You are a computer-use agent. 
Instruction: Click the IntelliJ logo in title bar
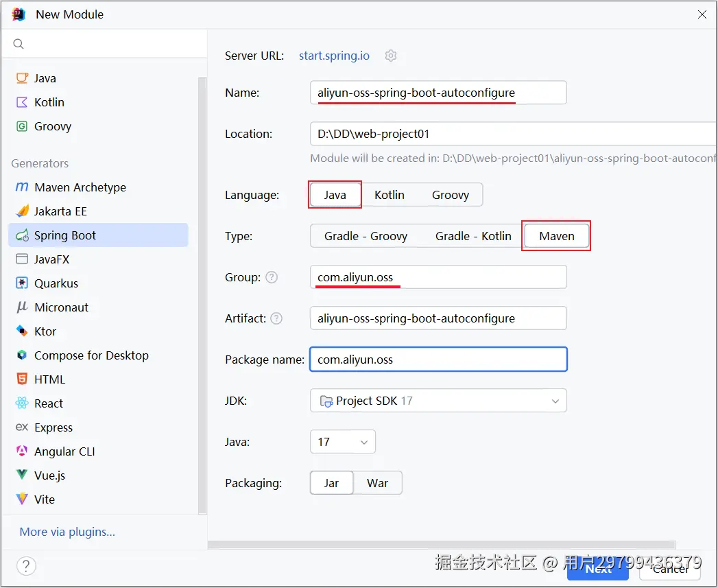coord(19,14)
